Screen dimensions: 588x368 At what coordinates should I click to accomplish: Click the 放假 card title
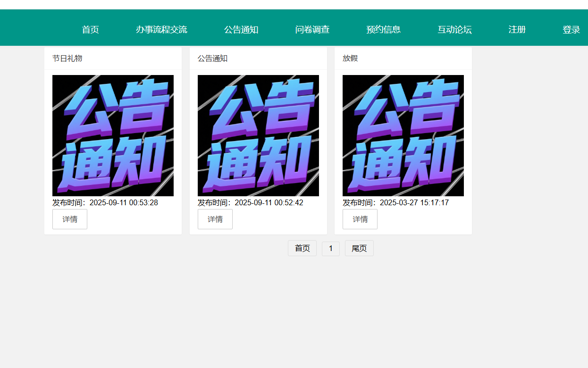[350, 59]
